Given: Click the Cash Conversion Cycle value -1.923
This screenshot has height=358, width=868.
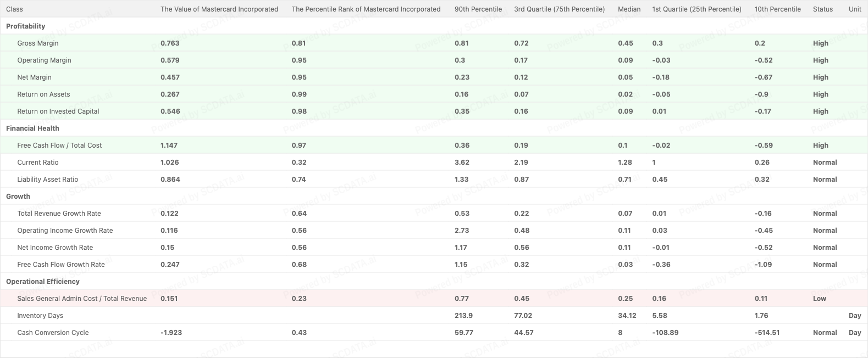Looking at the screenshot, I should (172, 333).
